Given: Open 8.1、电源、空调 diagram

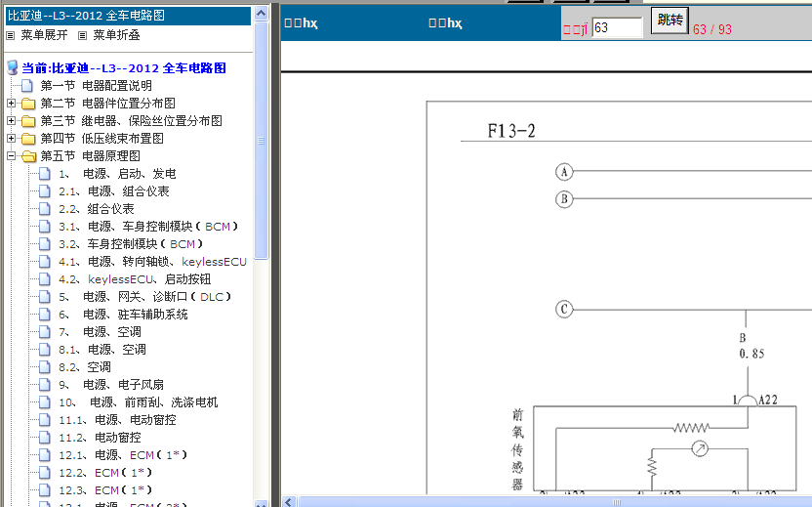Looking at the screenshot, I should pyautogui.click(x=102, y=350).
